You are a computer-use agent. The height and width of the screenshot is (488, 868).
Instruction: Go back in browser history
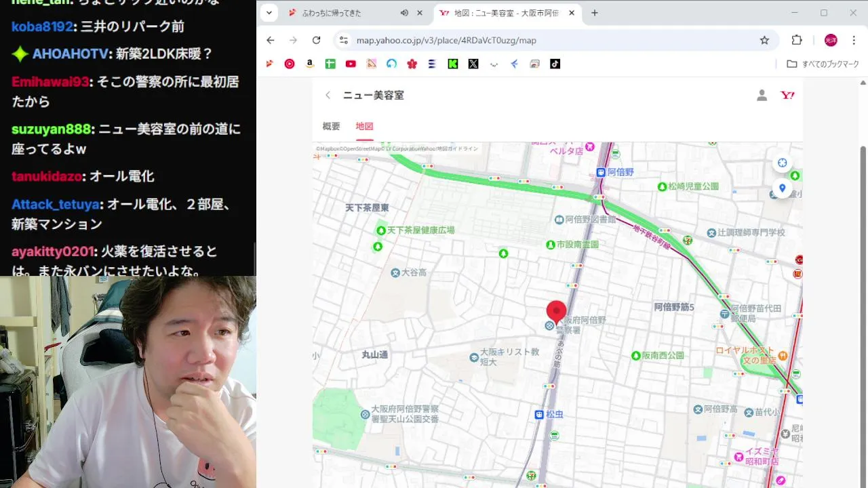[x=271, y=40]
